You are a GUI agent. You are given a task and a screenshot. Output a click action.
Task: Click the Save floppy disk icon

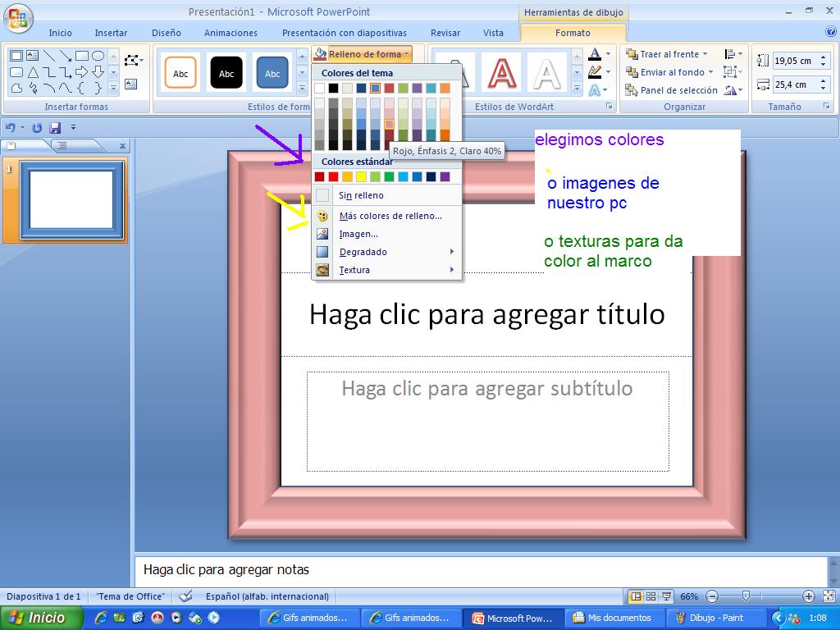pos(55,128)
